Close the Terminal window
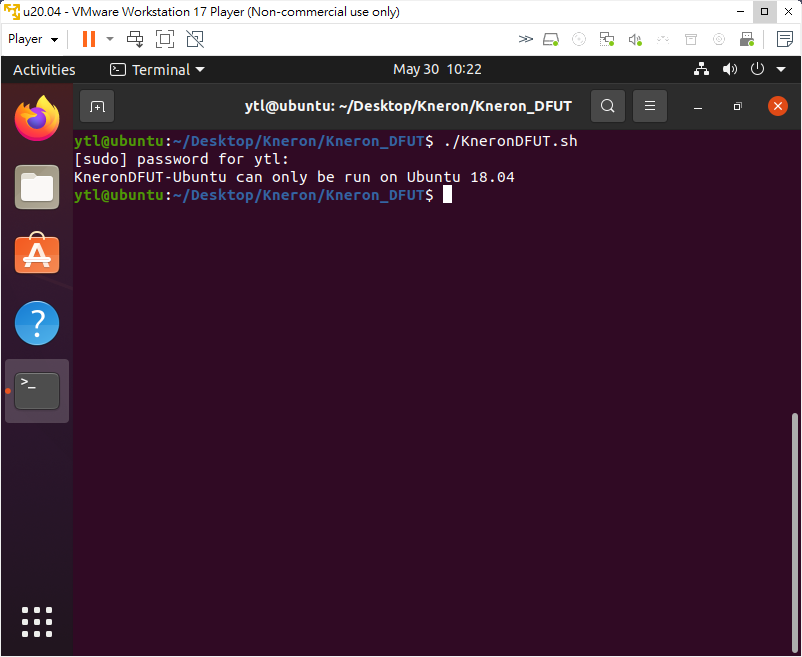 (778, 106)
